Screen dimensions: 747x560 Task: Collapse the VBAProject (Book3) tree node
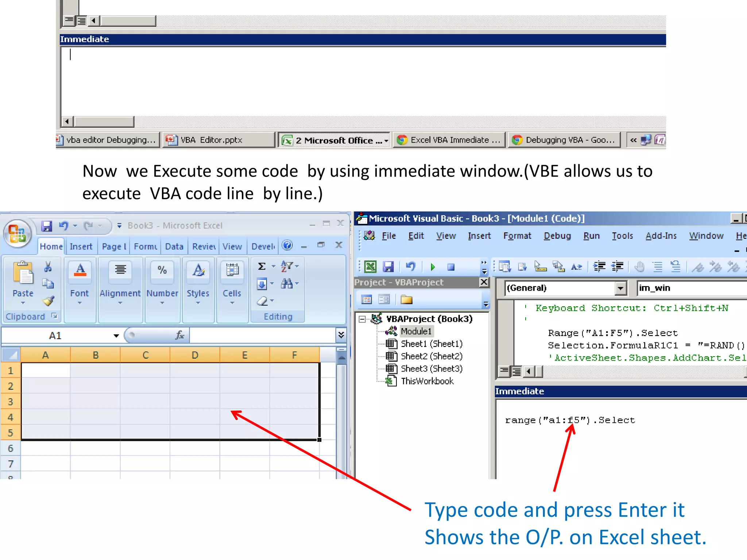(x=362, y=319)
